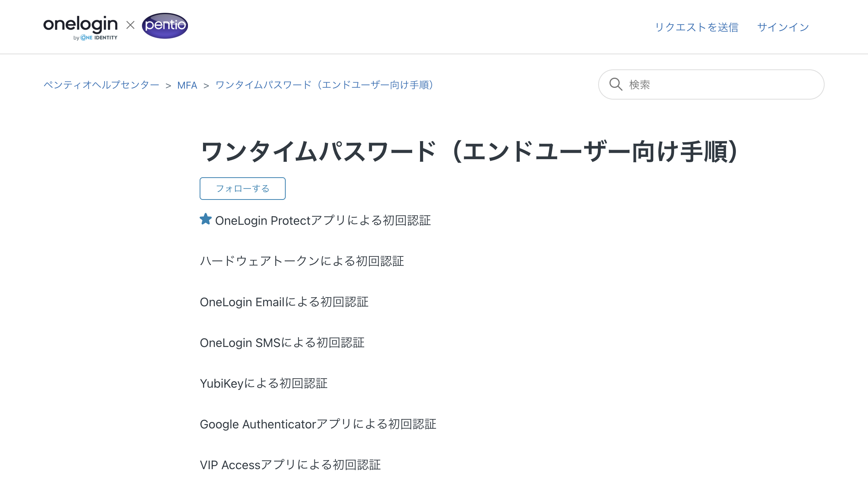
Task: Open サインイン link
Action: pyautogui.click(x=783, y=27)
